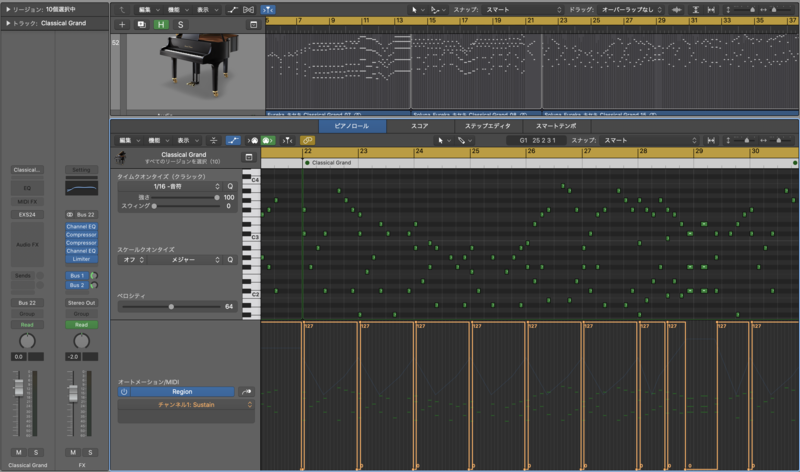Click the flex icon in tracks toolbar
The width and height of the screenshot is (800, 472).
click(248, 10)
